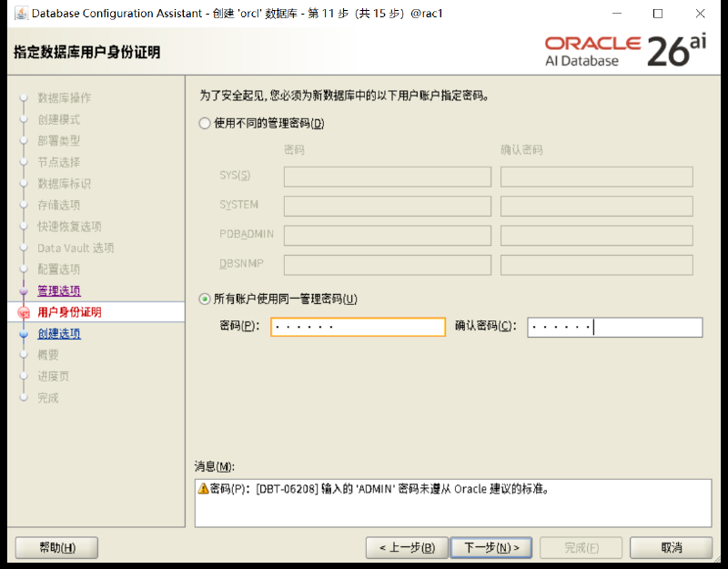728x569 pixels.
Task: Click the Java icon in title bar
Action: (21, 13)
